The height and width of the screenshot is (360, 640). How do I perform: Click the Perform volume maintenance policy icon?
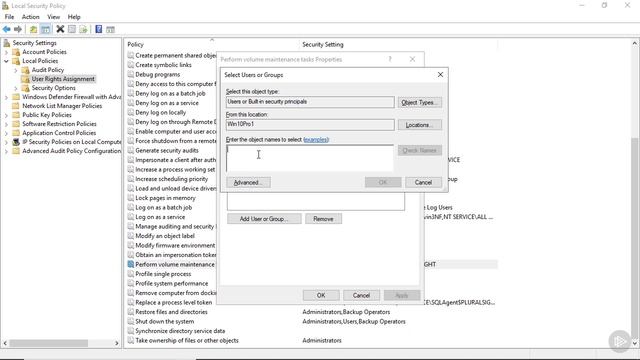tap(131, 264)
